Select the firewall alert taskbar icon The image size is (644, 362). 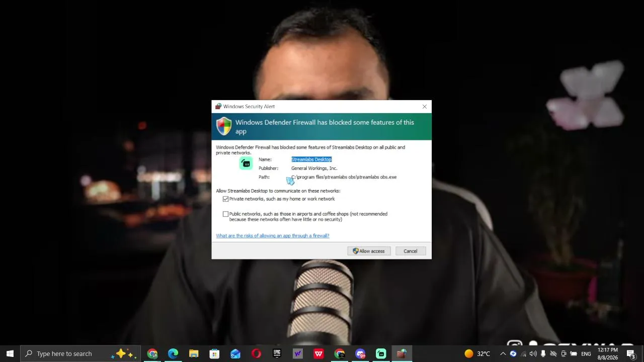coord(401,353)
